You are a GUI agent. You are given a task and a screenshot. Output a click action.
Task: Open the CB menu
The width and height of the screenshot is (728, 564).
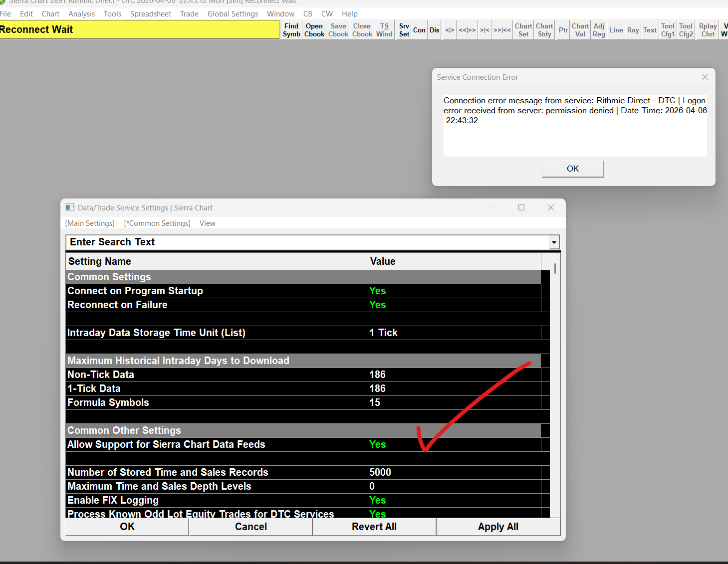click(x=308, y=14)
